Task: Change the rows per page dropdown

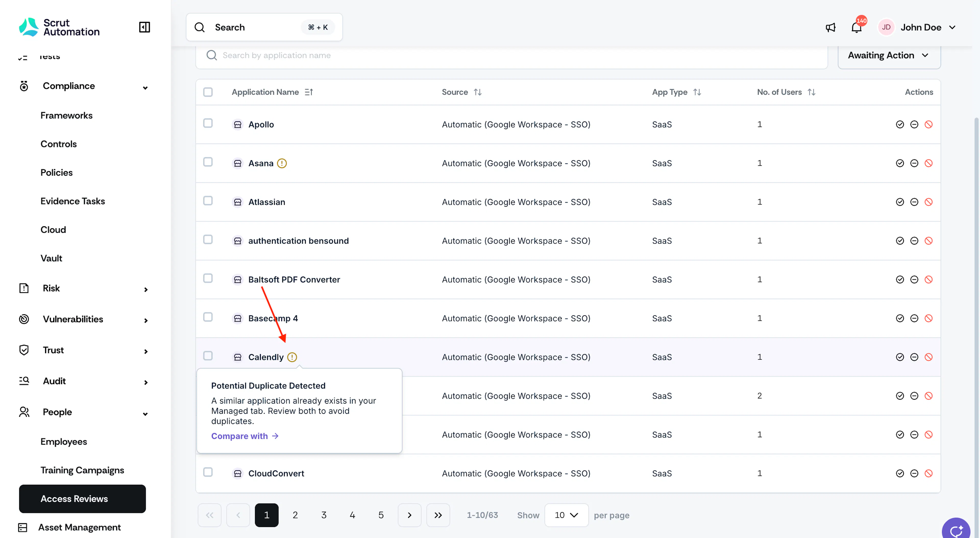Action: (566, 515)
